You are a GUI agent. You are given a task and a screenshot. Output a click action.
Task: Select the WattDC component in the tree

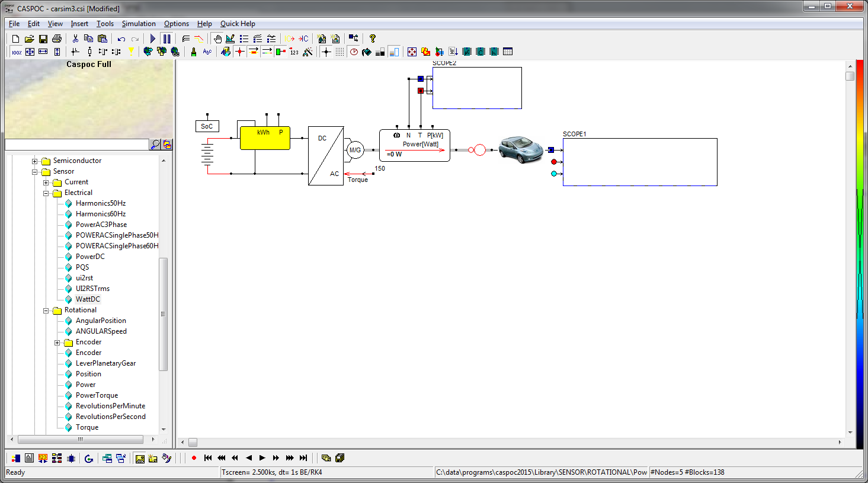(x=88, y=299)
